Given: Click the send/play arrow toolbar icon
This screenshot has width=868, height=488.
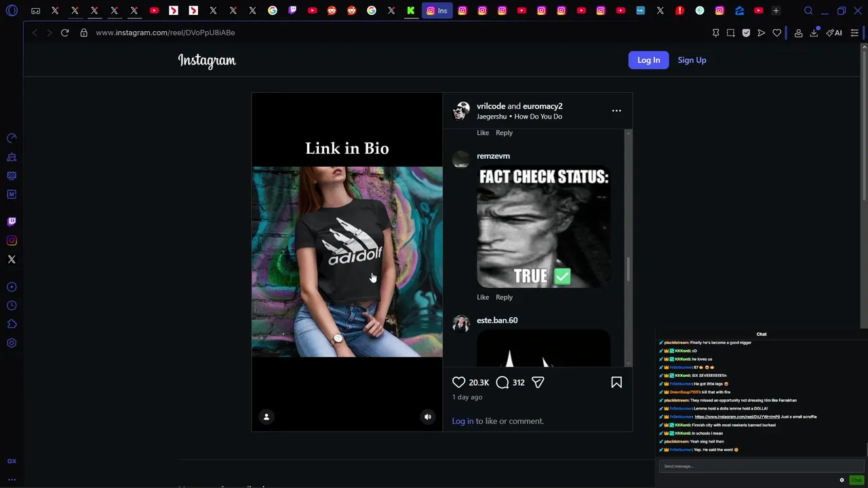Looking at the screenshot, I should (x=762, y=33).
